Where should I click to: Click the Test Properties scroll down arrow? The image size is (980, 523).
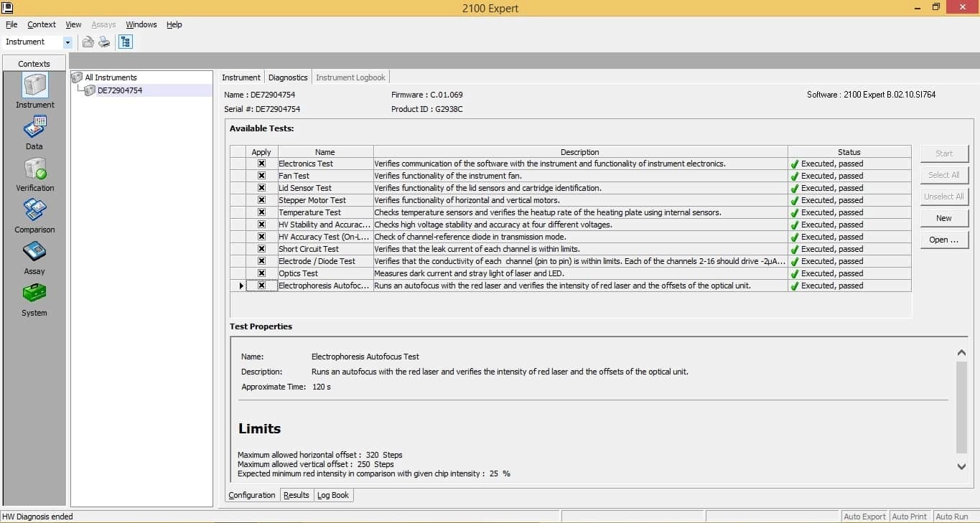[x=962, y=466]
